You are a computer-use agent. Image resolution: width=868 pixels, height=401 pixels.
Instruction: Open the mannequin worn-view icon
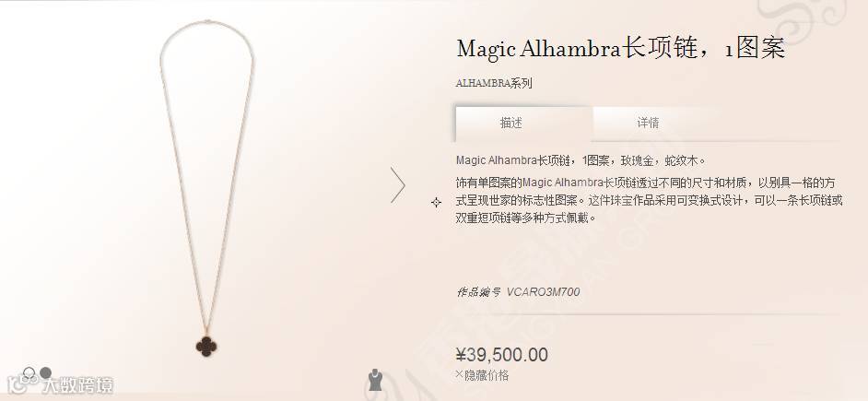[375, 380]
